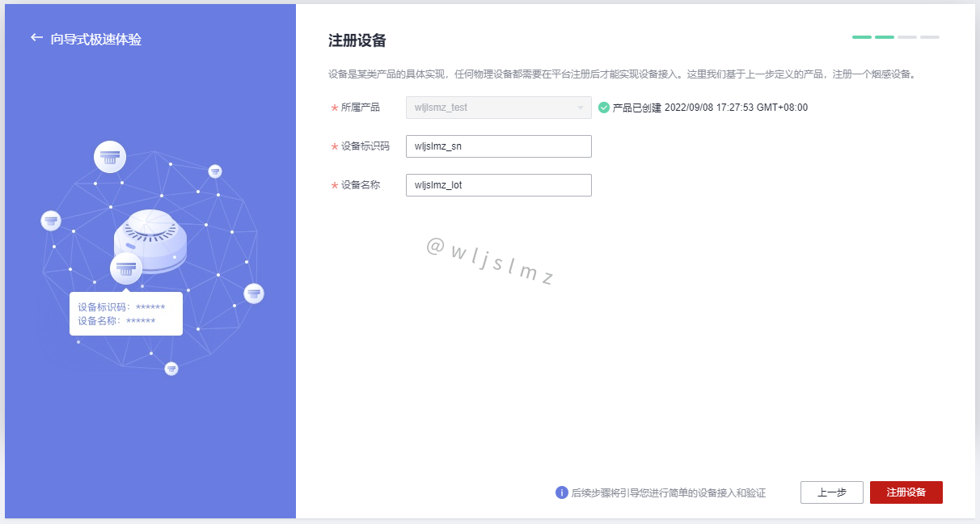The height and width of the screenshot is (524, 980).
Task: Click the device bubble at right edge of network
Action: pos(254,293)
